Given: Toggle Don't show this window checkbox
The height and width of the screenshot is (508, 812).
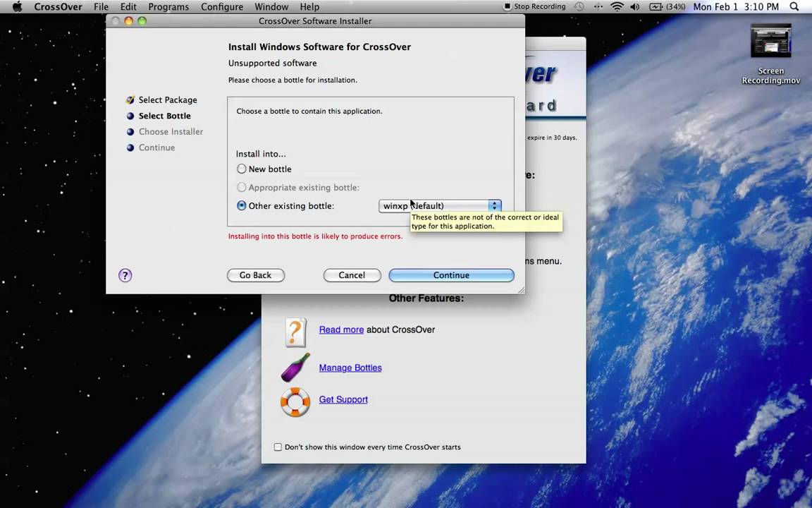Looking at the screenshot, I should click(278, 447).
